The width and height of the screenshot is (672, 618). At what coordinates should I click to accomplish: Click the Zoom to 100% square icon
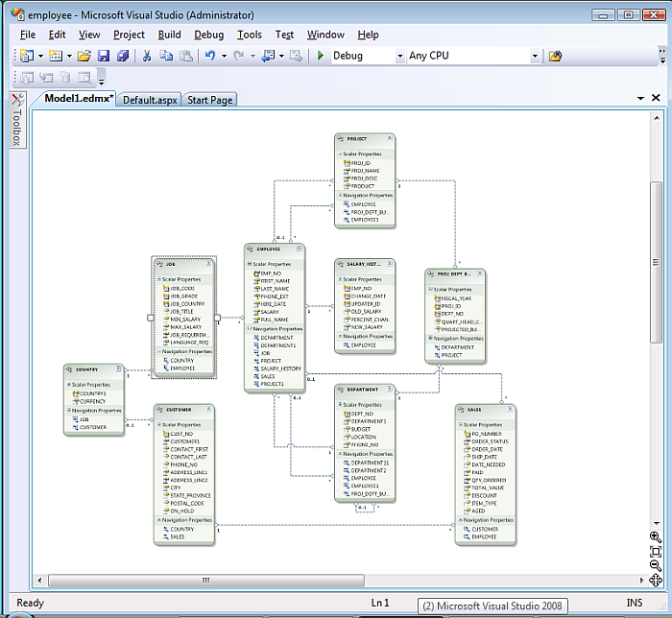pos(656,552)
